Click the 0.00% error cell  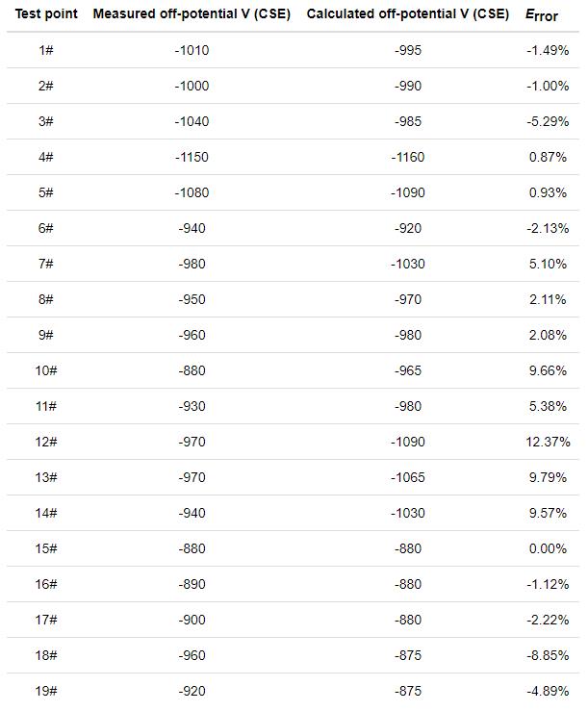coord(548,548)
